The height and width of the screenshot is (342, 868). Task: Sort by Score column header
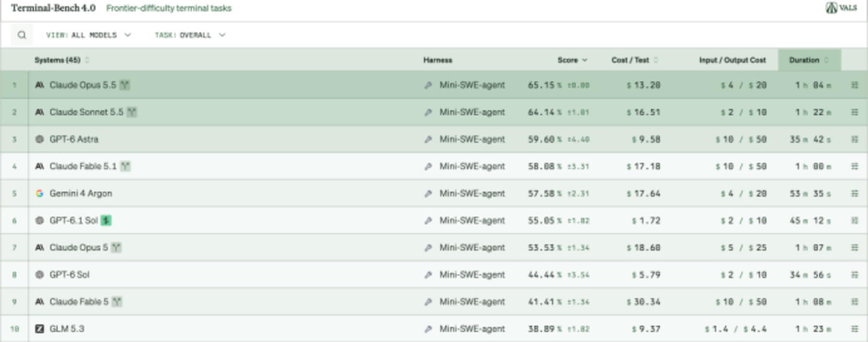coord(572,60)
